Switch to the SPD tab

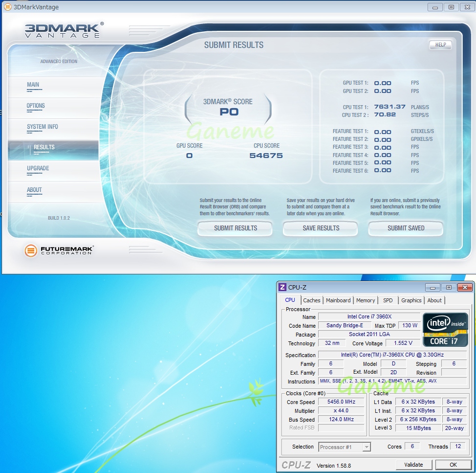(x=388, y=300)
